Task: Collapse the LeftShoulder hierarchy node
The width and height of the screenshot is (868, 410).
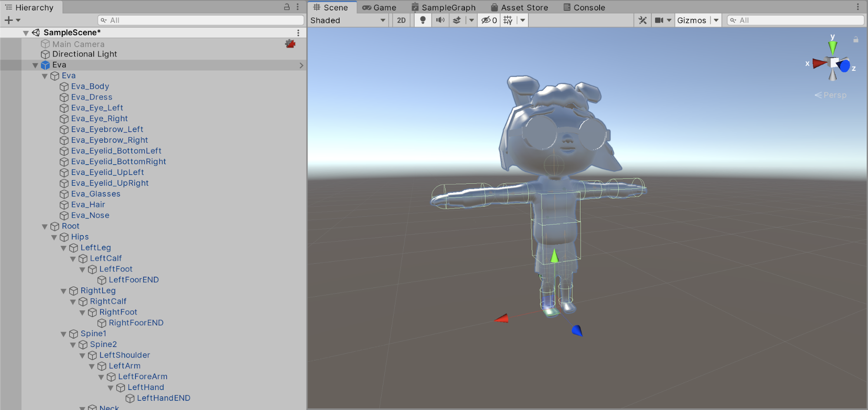Action: point(83,355)
